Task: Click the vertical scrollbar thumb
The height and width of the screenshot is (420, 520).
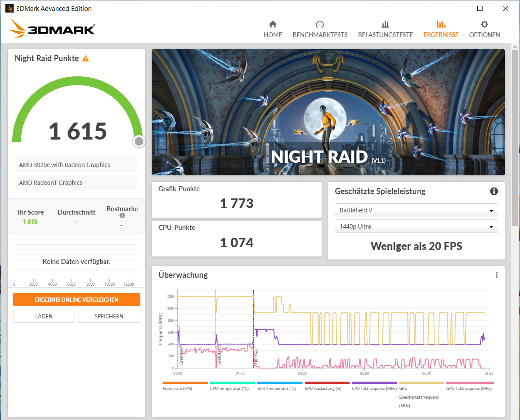Action: (x=514, y=138)
